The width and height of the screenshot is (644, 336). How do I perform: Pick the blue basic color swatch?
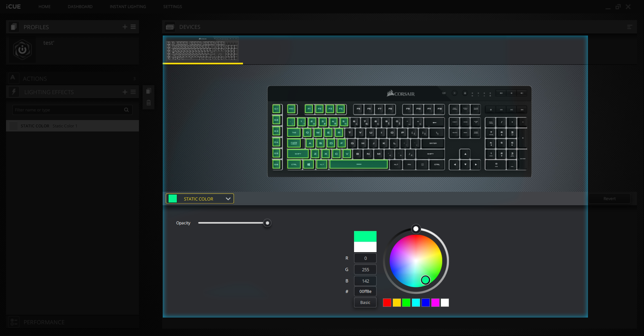[426, 303]
